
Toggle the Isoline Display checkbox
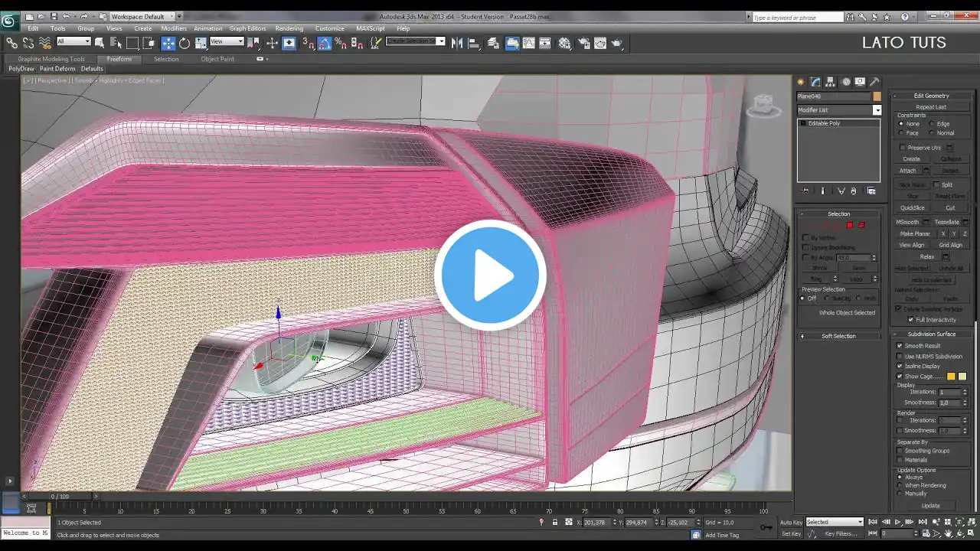click(900, 366)
